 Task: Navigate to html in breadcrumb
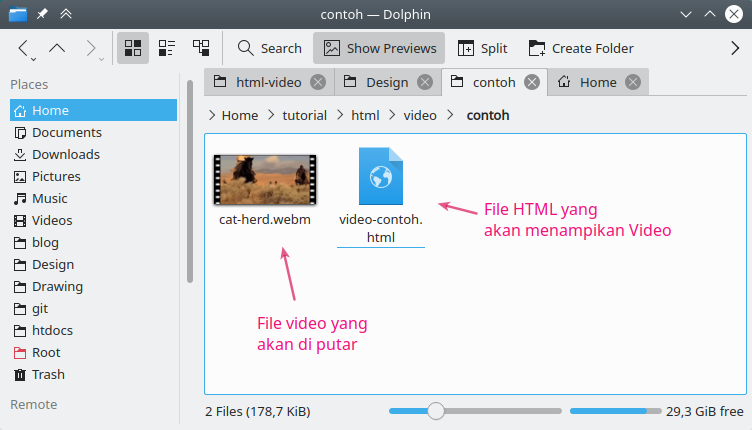[365, 116]
